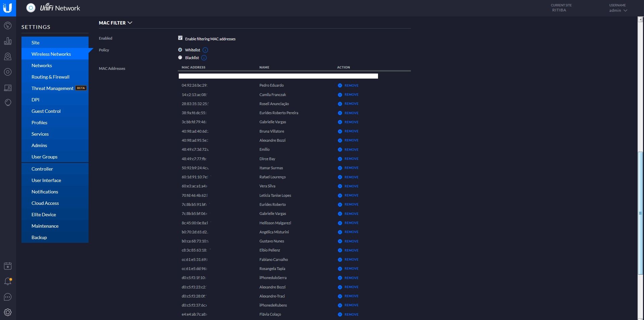The height and width of the screenshot is (320, 644).
Task: Open the Settings gear icon
Action: (x=8, y=312)
